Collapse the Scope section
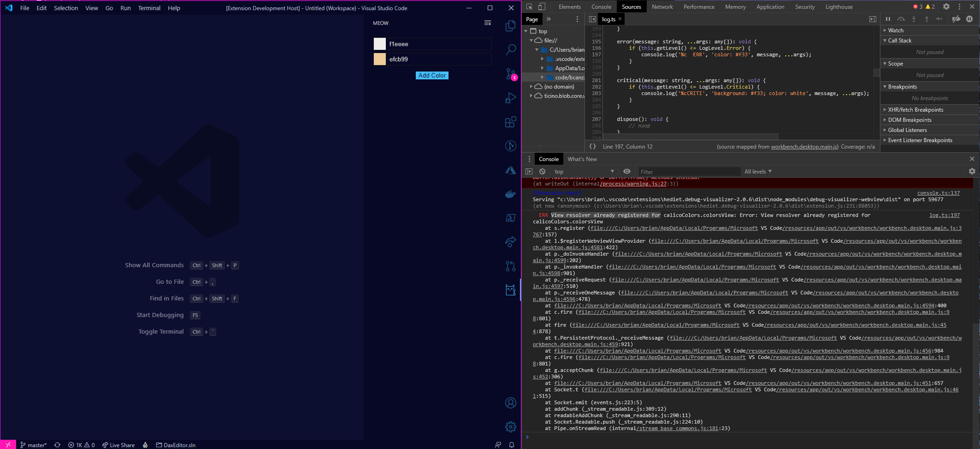This screenshot has height=449, width=980. tap(930, 63)
